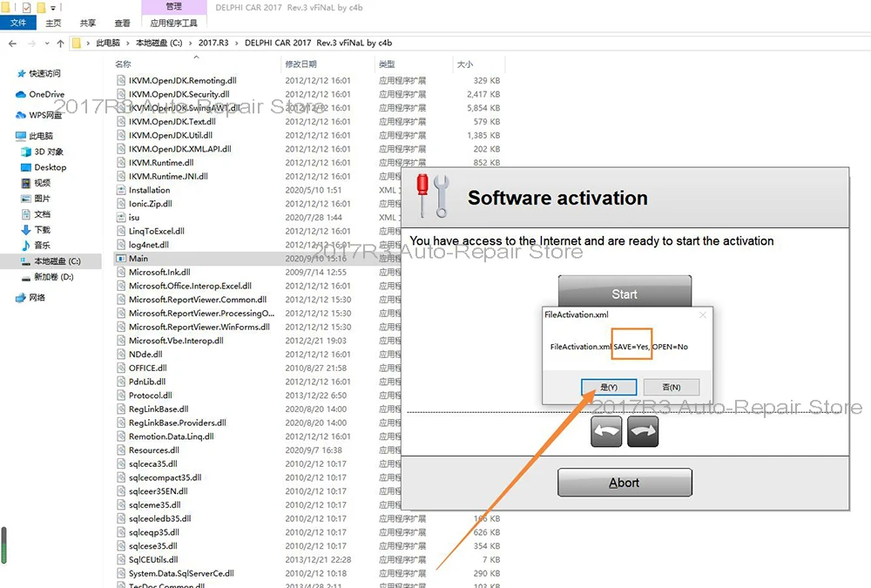Open 下载 folder in sidebar
871x588 pixels.
(36, 229)
